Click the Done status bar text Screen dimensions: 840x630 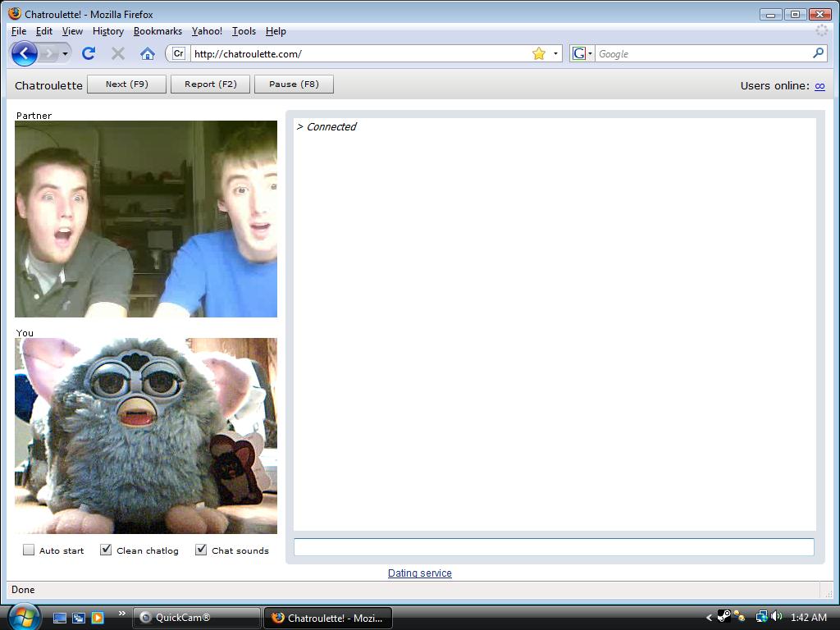[x=23, y=589]
